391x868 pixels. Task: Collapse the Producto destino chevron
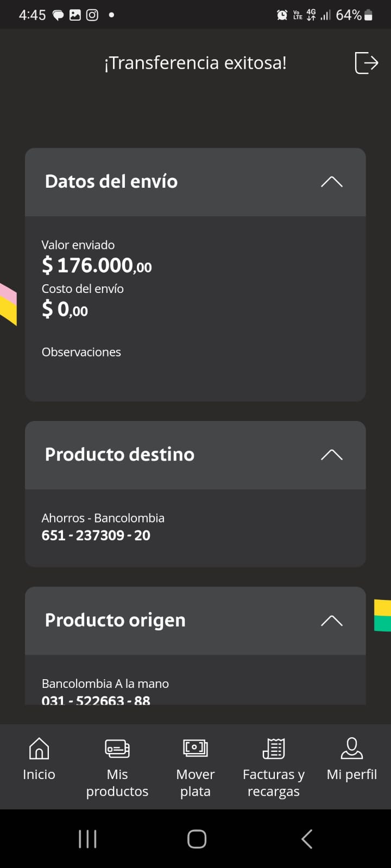point(331,455)
